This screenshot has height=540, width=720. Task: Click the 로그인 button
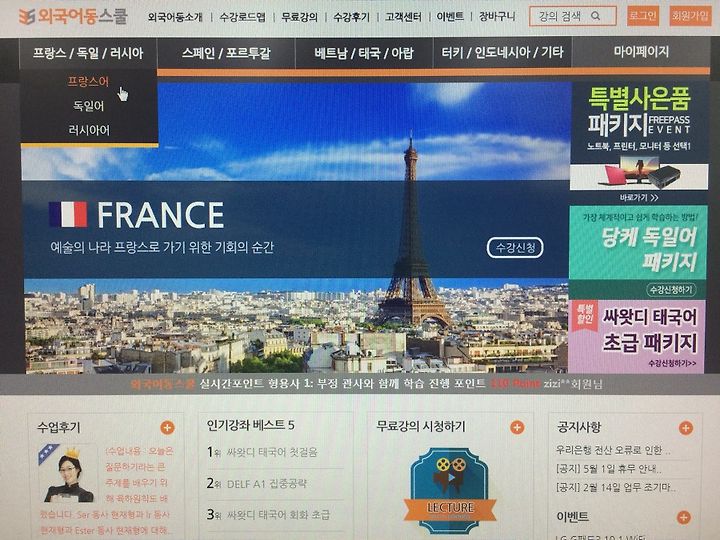642,16
